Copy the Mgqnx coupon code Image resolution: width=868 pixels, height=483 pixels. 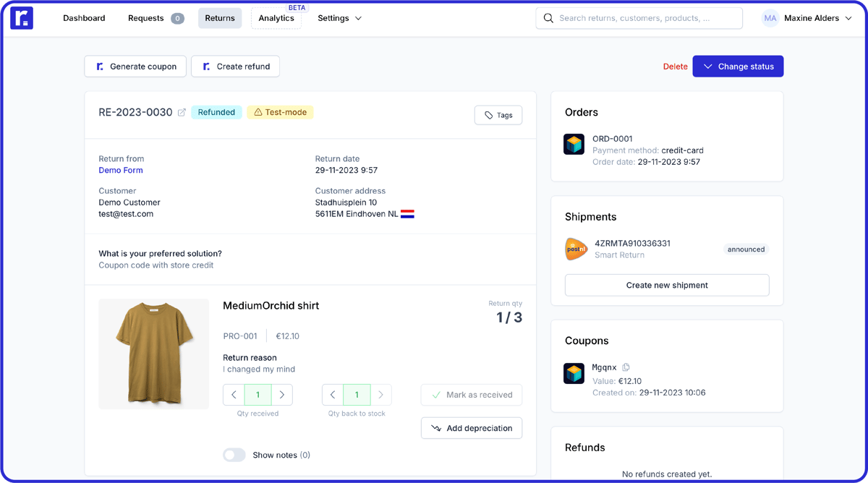pyautogui.click(x=626, y=367)
